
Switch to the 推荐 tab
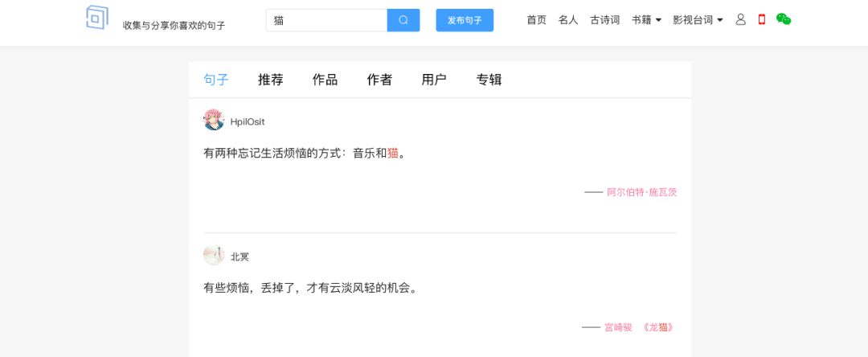click(271, 80)
